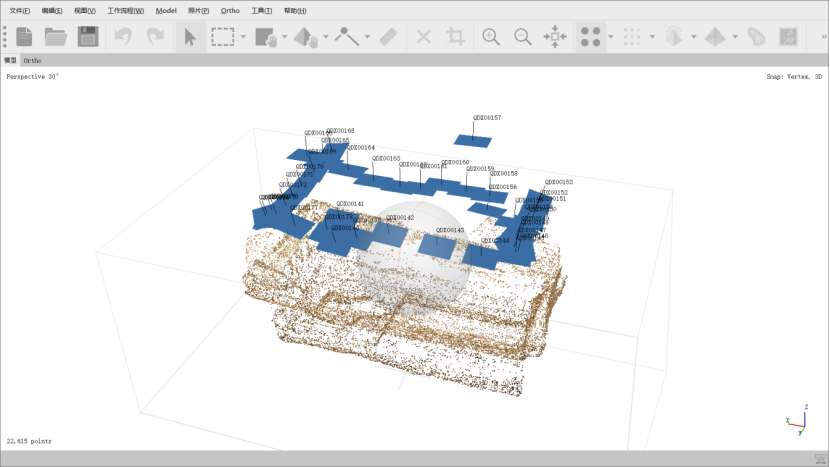830x467 pixels.
Task: Save the project with the floppy disk icon
Action: click(88, 37)
